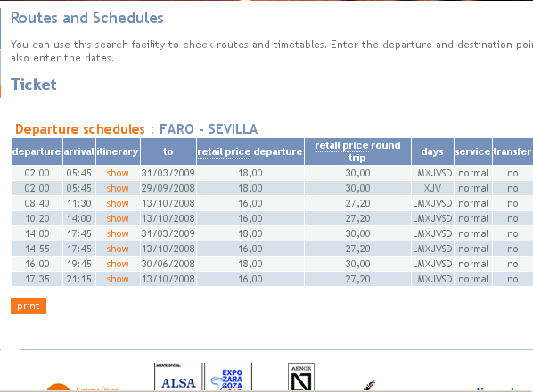
Task: Click the 'itinerary' column header
Action: (118, 151)
